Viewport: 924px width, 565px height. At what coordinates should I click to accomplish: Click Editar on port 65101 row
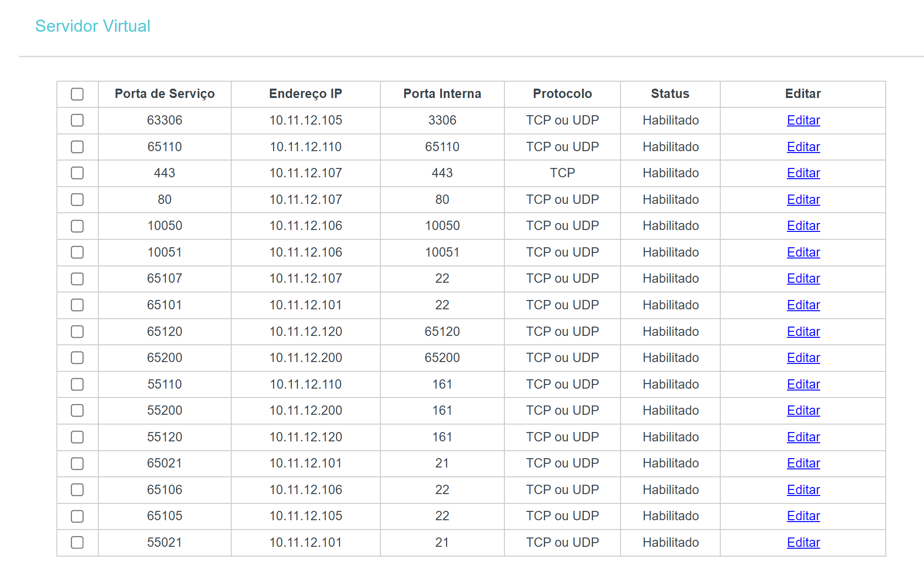pos(803,305)
